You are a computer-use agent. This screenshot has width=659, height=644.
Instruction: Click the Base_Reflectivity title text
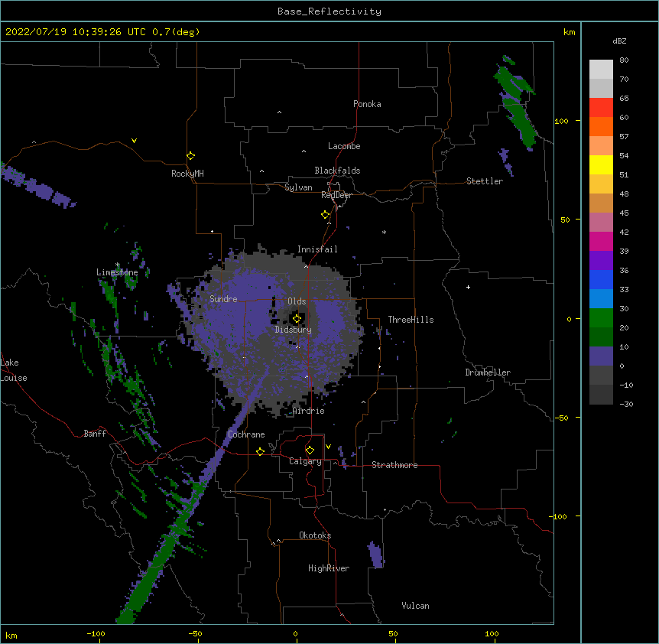tap(329, 11)
